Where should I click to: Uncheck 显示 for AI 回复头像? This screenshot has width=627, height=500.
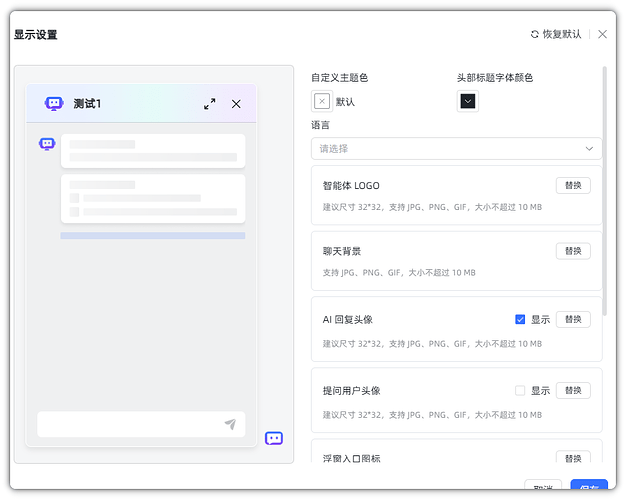[520, 320]
